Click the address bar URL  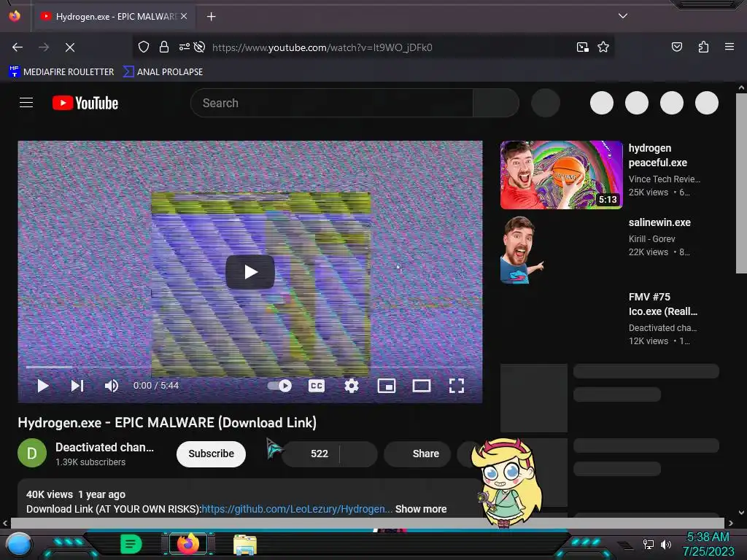(322, 47)
